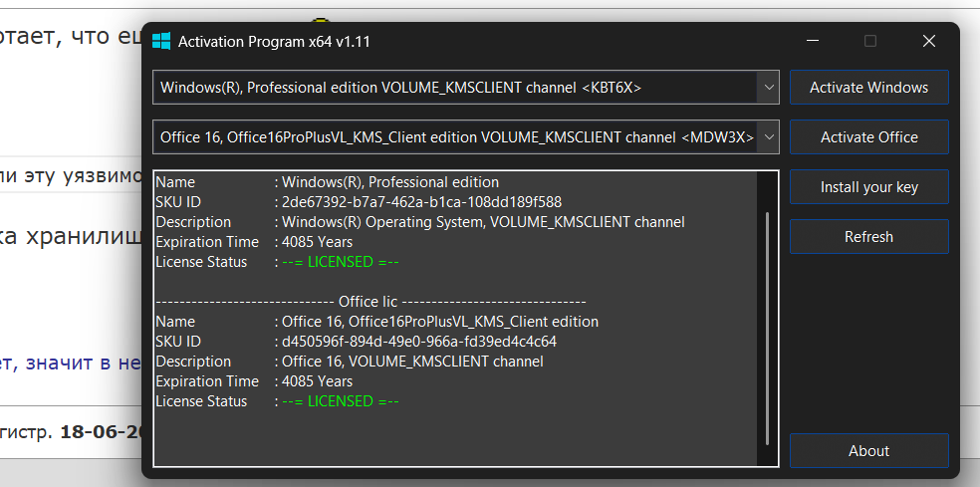The image size is (980, 487).
Task: Click 'Office 16, VOLUME_KMSCLIENT channel' description text
Action: tap(412, 362)
